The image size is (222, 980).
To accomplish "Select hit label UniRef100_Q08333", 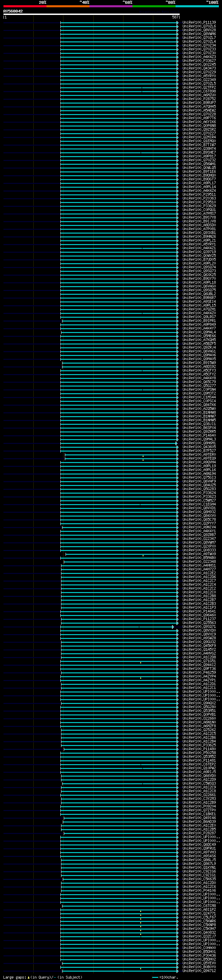I will (x=199, y=550).
